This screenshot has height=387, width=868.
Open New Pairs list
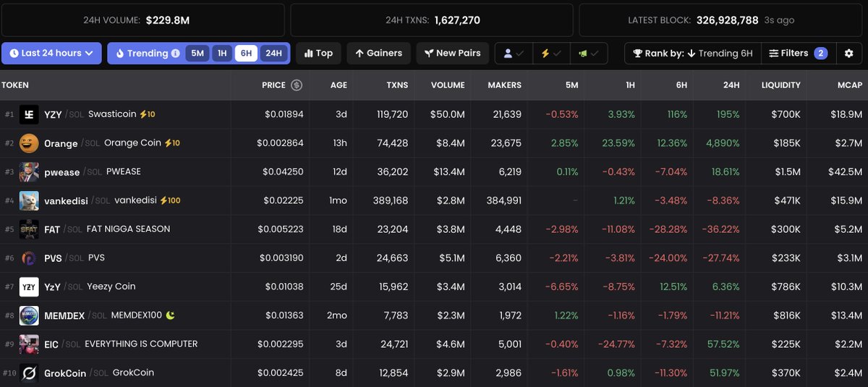click(x=453, y=53)
